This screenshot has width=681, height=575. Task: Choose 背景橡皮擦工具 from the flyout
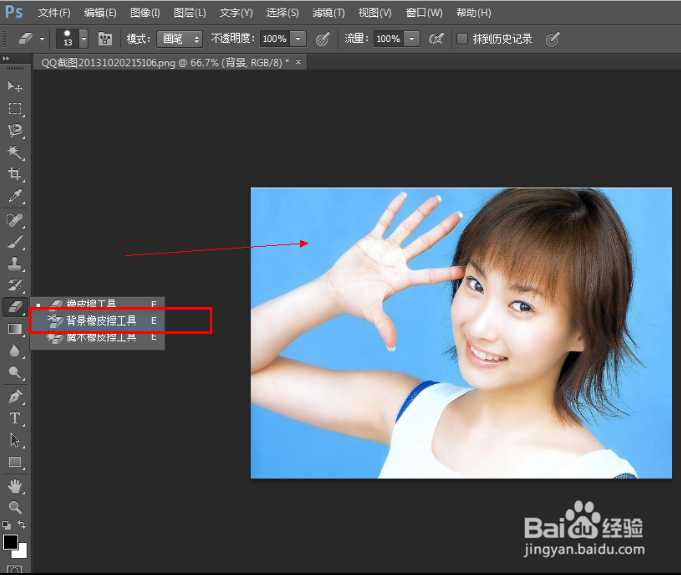click(x=97, y=321)
